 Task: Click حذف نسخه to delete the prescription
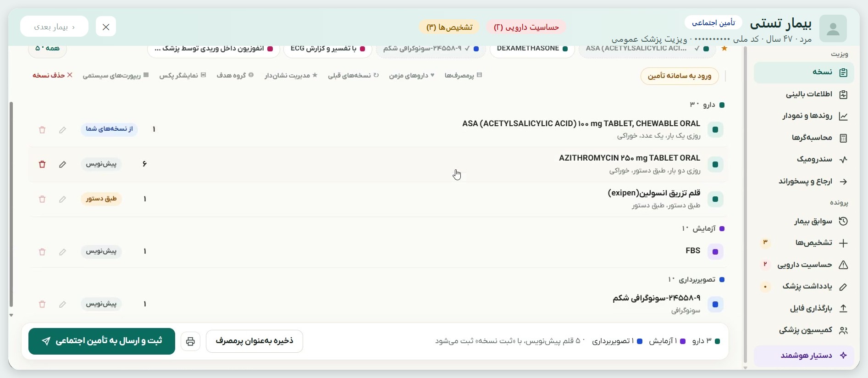[x=53, y=75]
